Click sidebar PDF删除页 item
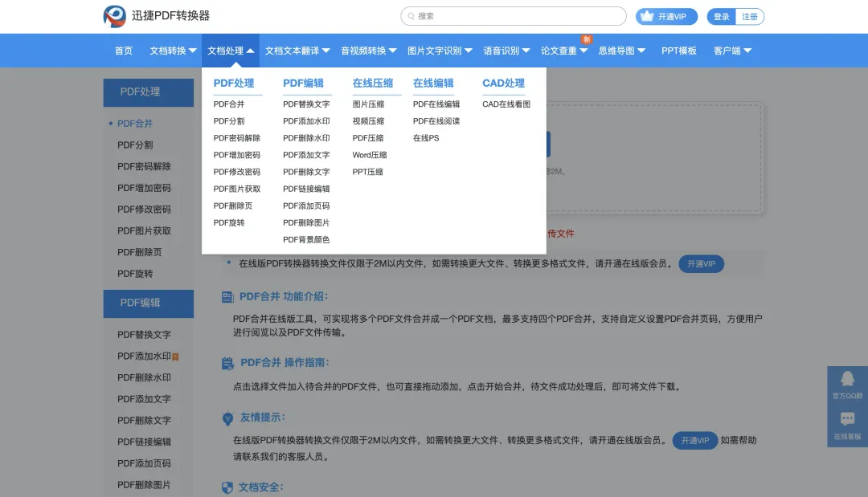Image resolution: width=868 pixels, height=497 pixels. [x=140, y=252]
